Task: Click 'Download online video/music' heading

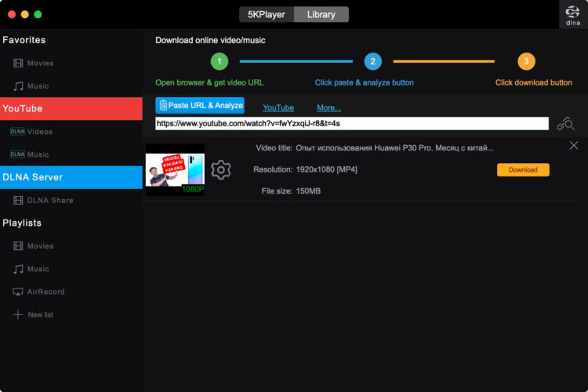Action: point(210,41)
